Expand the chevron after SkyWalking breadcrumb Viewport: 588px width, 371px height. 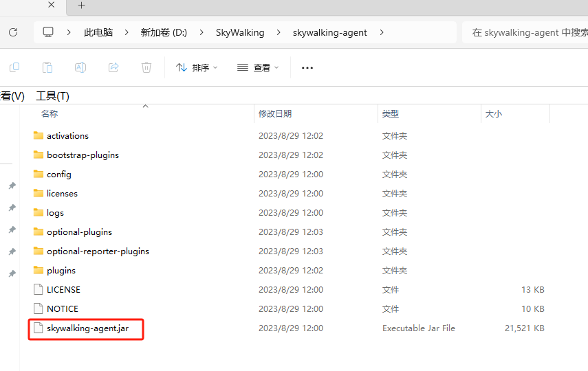(279, 32)
